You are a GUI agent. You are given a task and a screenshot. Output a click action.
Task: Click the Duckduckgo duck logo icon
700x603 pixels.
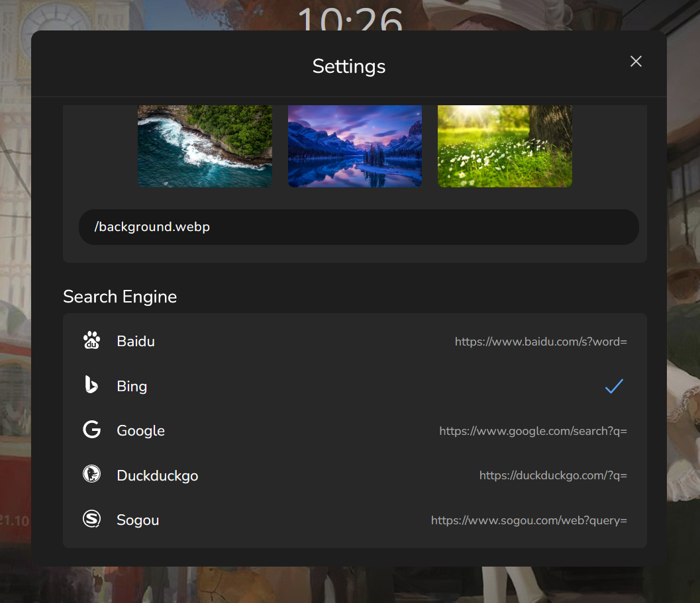pyautogui.click(x=91, y=474)
